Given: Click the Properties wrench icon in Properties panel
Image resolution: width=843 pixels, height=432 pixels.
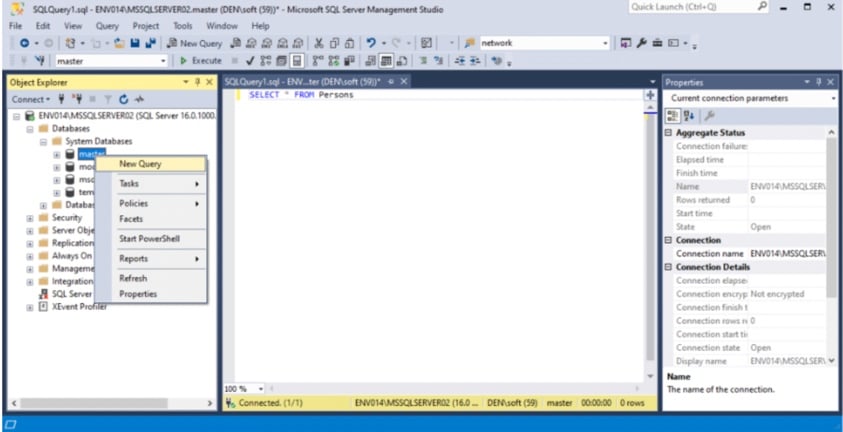Looking at the screenshot, I should 710,116.
